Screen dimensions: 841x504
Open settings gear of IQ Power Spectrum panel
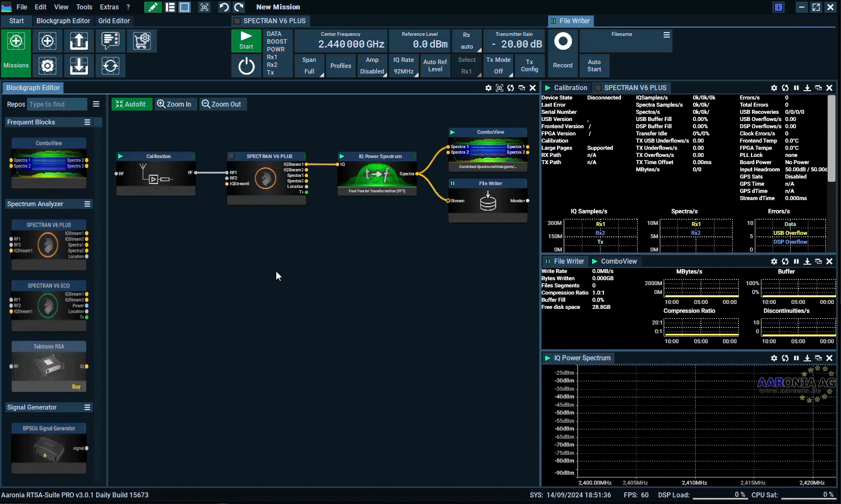(774, 358)
